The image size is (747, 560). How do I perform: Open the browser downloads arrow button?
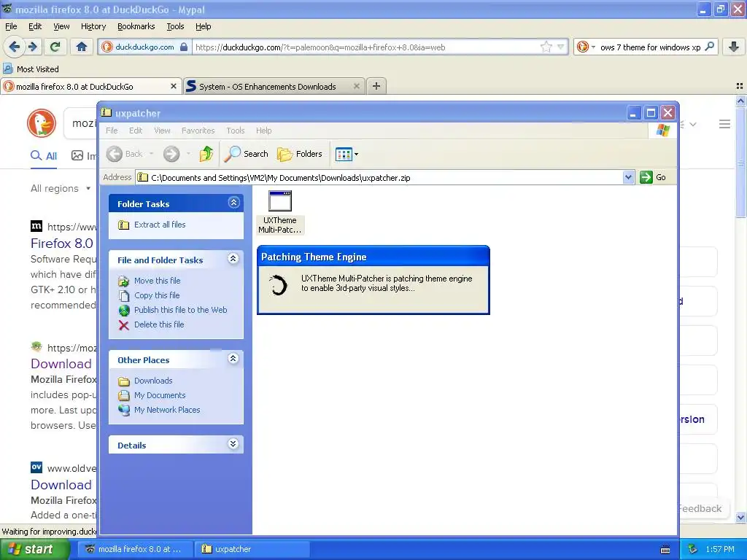[734, 47]
